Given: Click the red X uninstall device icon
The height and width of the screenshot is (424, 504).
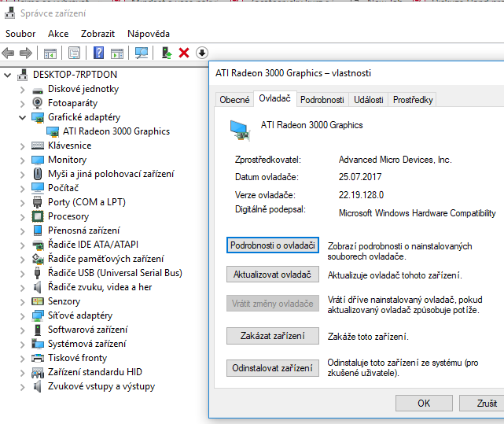Looking at the screenshot, I should (184, 53).
